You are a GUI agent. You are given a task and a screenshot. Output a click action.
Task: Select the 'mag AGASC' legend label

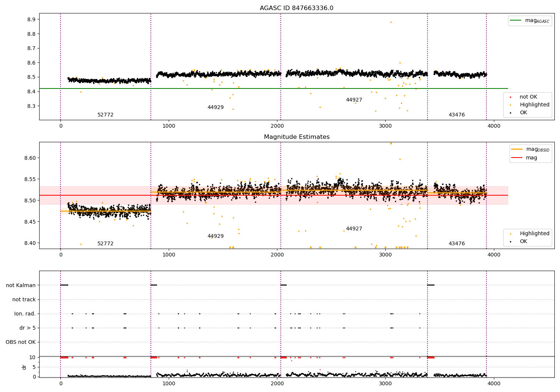click(537, 21)
